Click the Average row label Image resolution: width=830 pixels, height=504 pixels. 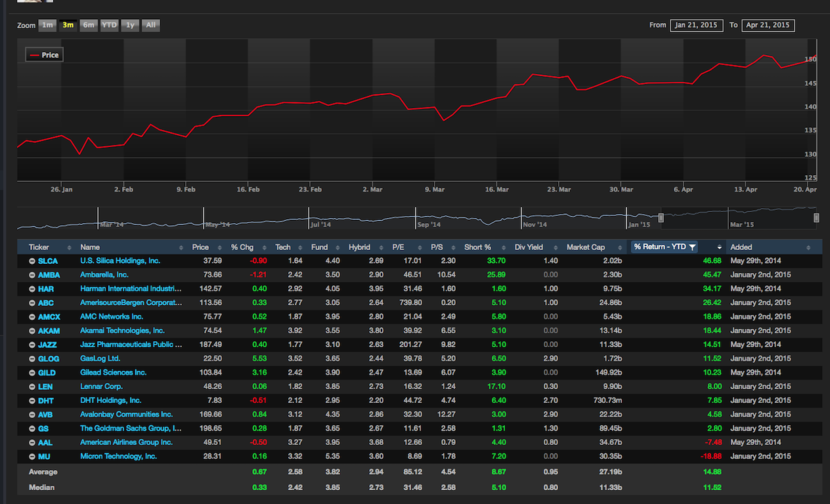(43, 472)
